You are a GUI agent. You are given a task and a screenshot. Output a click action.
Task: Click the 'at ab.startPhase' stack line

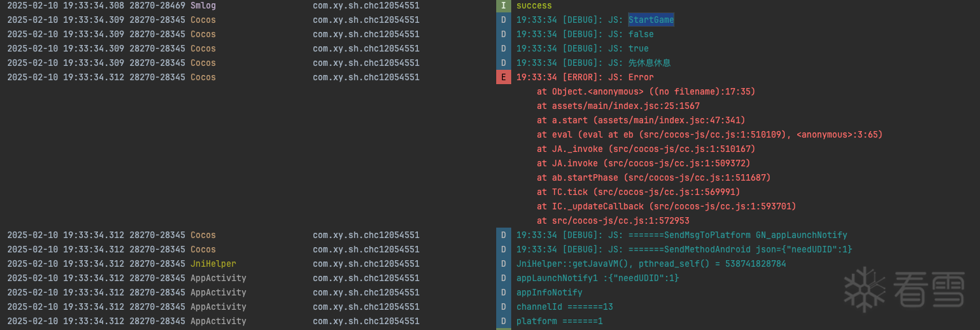[654, 177]
